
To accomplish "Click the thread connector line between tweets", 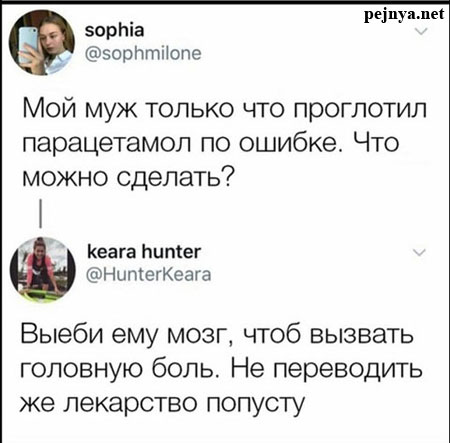I will click(40, 214).
